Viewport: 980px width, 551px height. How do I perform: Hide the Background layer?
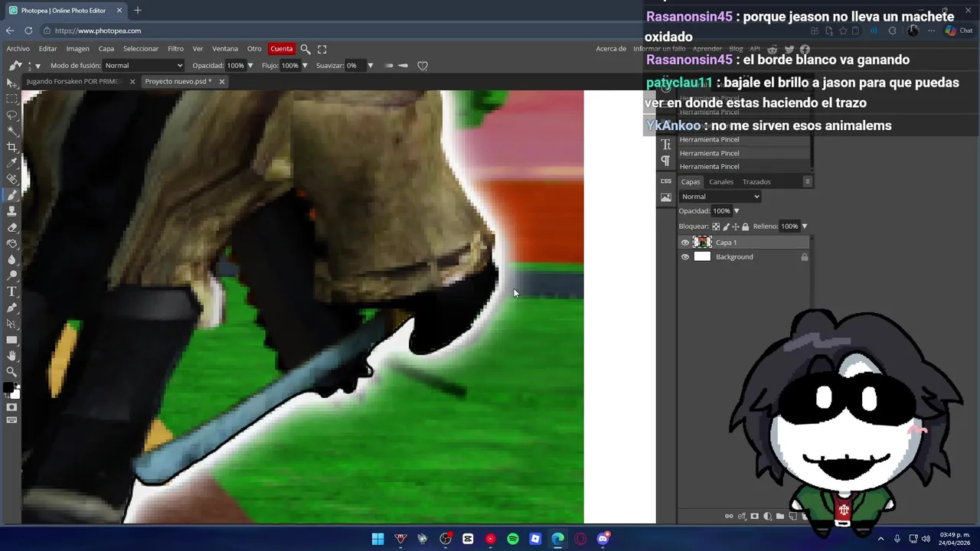[685, 257]
